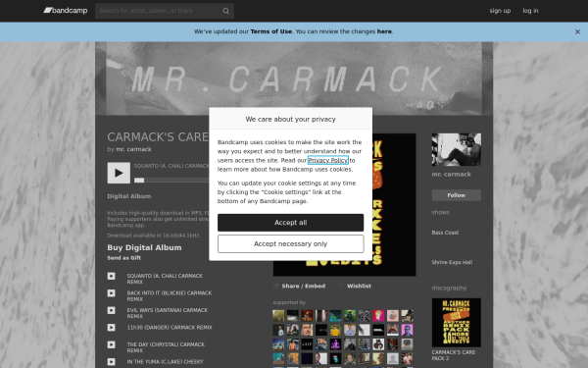Screen dimensions: 588x368
Task: Open the Terms of Use link in banner
Action: [271, 31]
